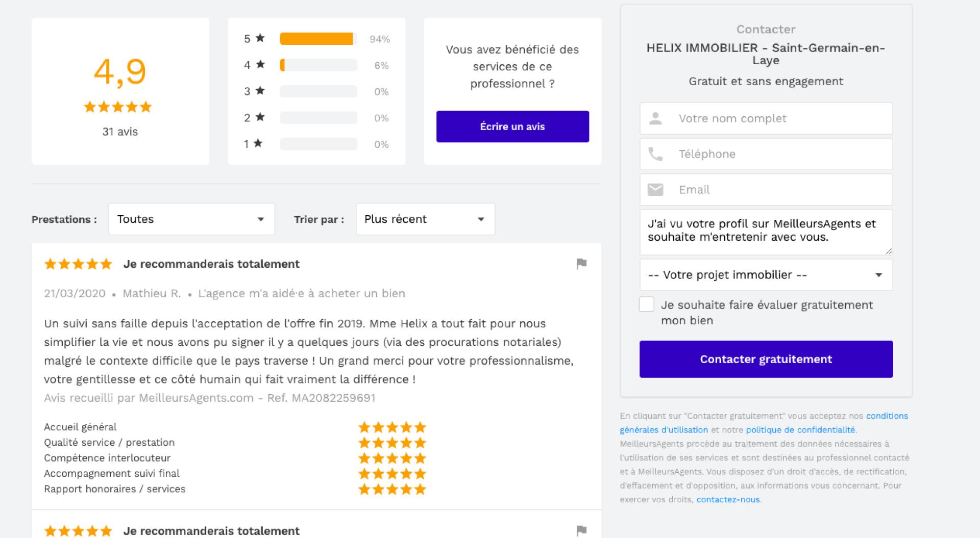Click the overall 4,9 rating stars
This screenshot has height=538, width=980.
(118, 107)
